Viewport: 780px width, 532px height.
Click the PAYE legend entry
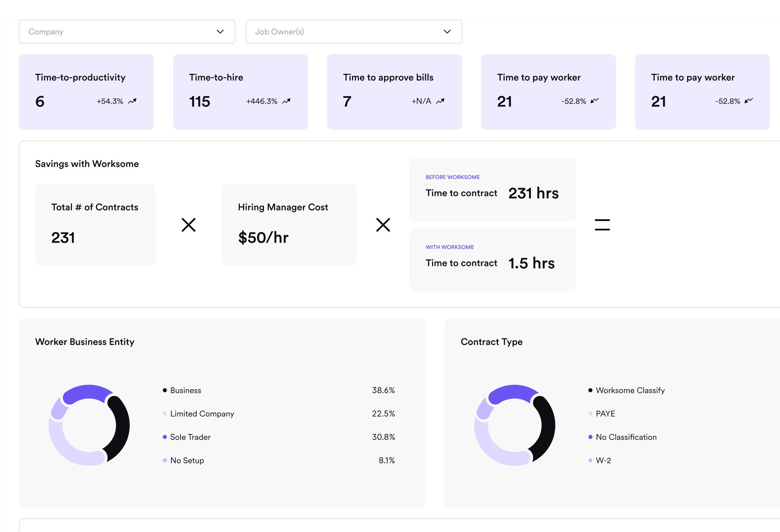tap(605, 414)
